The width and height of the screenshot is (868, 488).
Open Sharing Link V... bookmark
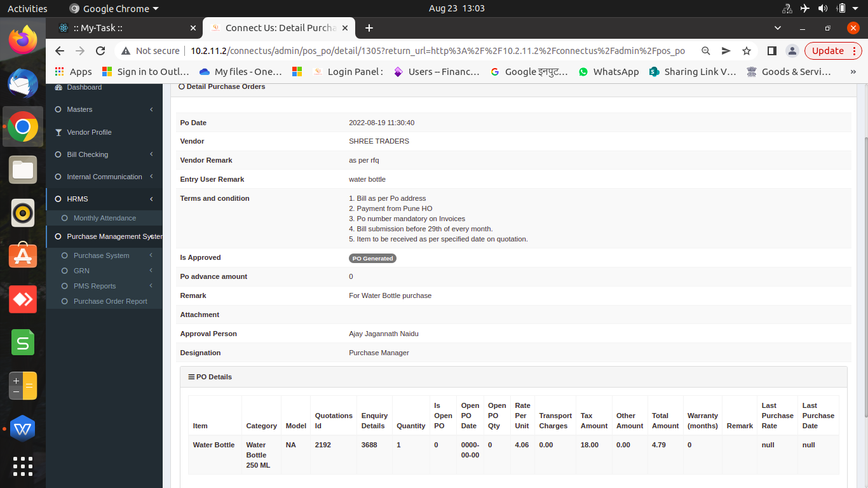tap(693, 72)
